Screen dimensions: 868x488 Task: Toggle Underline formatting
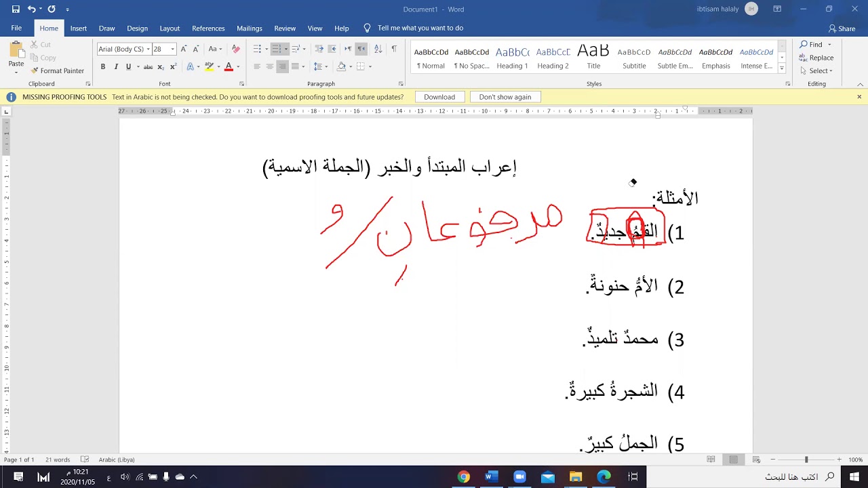click(x=128, y=66)
